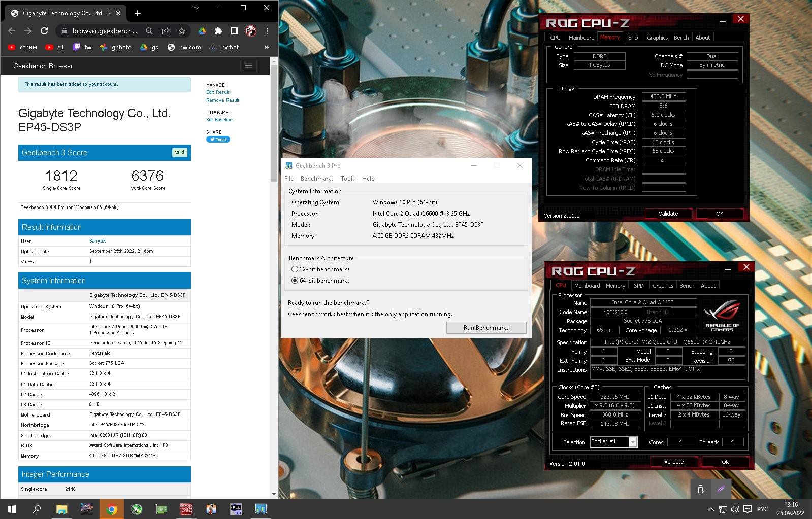The height and width of the screenshot is (519, 812).
Task: Click Run Benchmarks button
Action: pyautogui.click(x=486, y=328)
